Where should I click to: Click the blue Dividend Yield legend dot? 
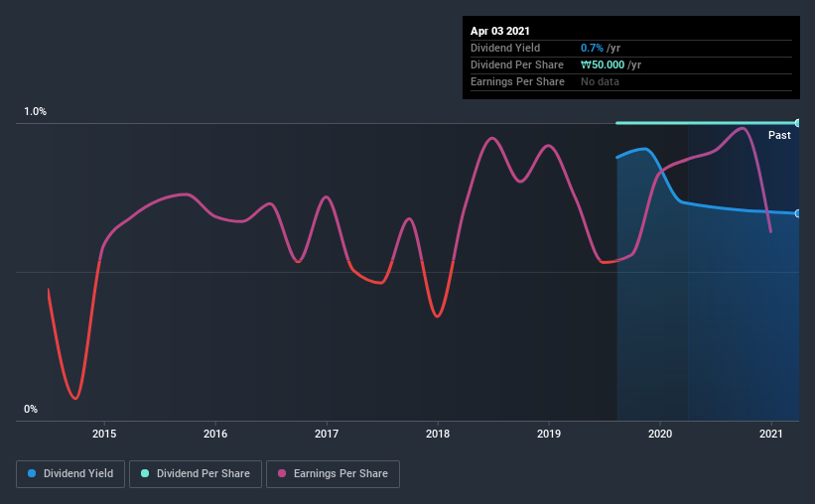32,473
